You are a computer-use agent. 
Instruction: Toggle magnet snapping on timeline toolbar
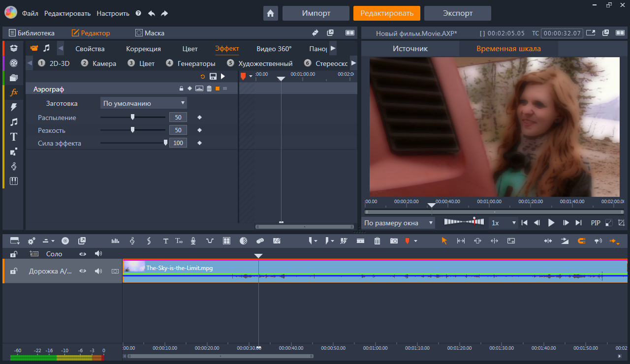point(581,241)
